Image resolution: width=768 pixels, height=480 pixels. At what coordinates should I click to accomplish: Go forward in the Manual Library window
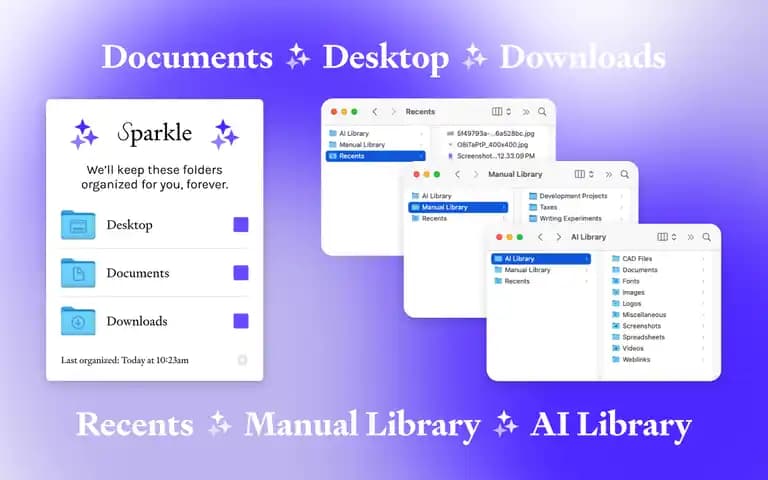475,174
